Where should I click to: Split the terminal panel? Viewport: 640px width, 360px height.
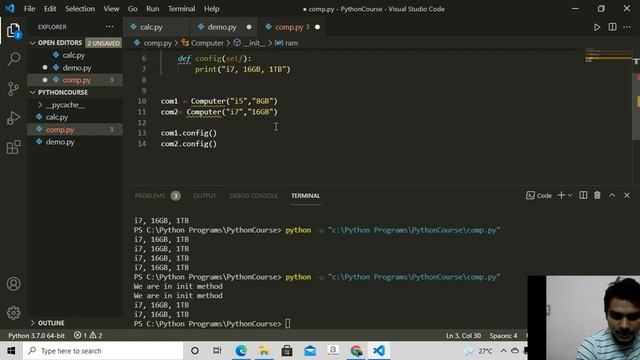(583, 196)
